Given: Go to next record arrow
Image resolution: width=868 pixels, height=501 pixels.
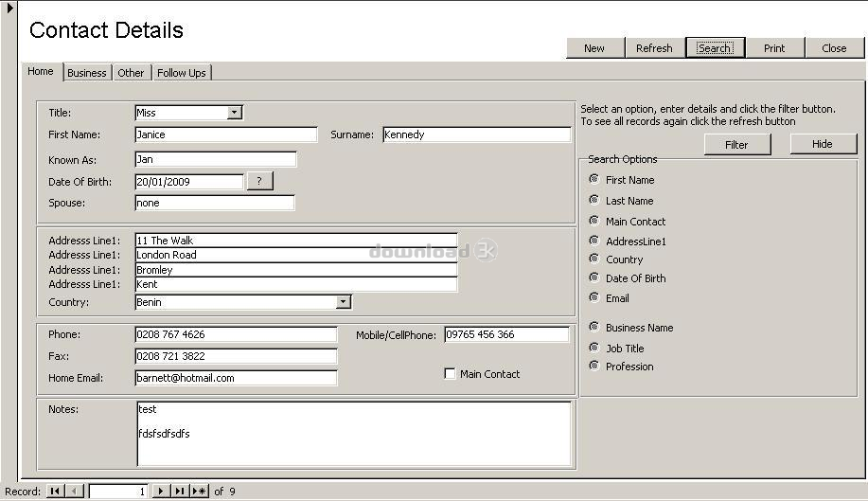Looking at the screenshot, I should pos(161,491).
